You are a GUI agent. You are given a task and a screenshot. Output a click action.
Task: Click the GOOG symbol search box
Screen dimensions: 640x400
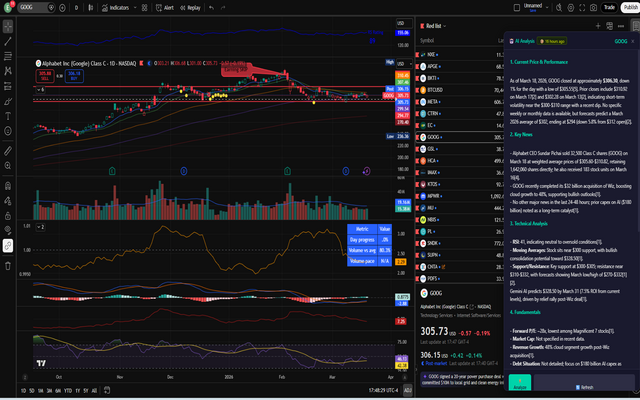click(36, 7)
